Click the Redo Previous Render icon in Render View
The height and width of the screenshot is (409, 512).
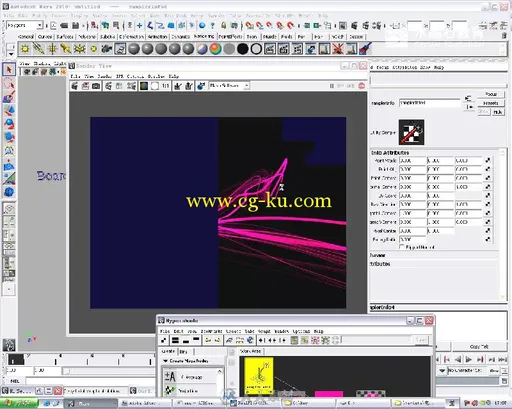(x=74, y=86)
